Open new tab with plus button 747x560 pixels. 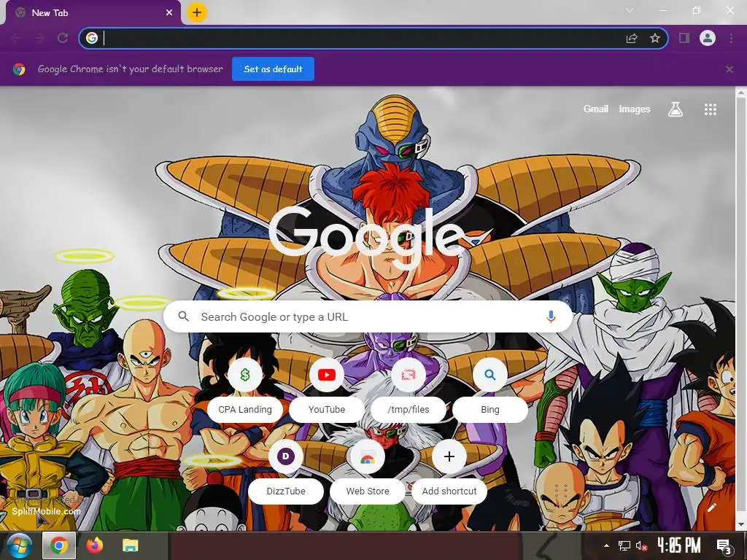click(197, 12)
